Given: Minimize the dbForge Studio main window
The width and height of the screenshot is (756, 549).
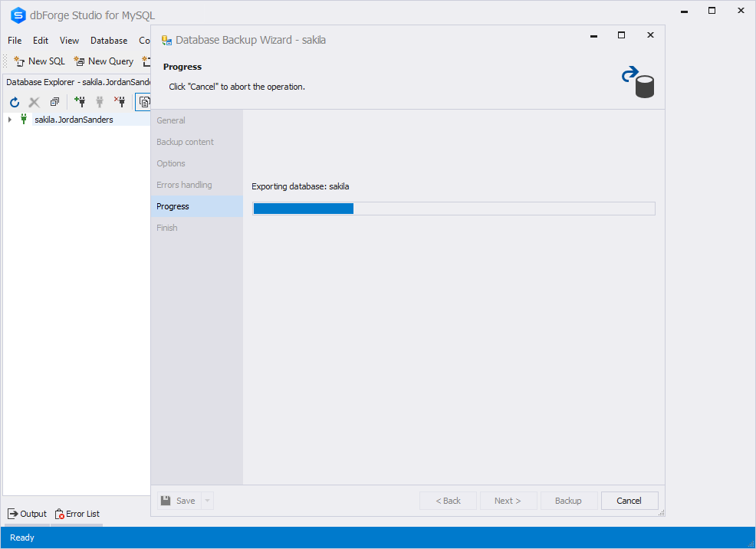Looking at the screenshot, I should tap(684, 11).
